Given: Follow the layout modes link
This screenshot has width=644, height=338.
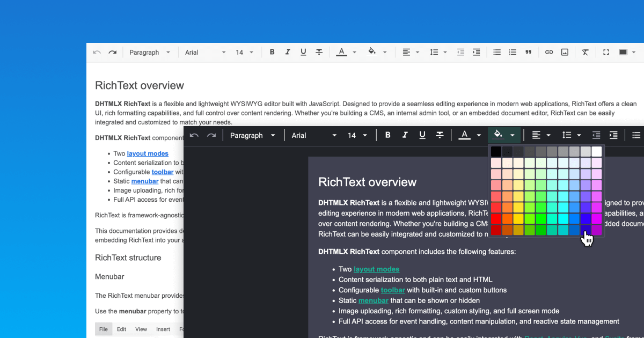Looking at the screenshot, I should pyautogui.click(x=376, y=269).
